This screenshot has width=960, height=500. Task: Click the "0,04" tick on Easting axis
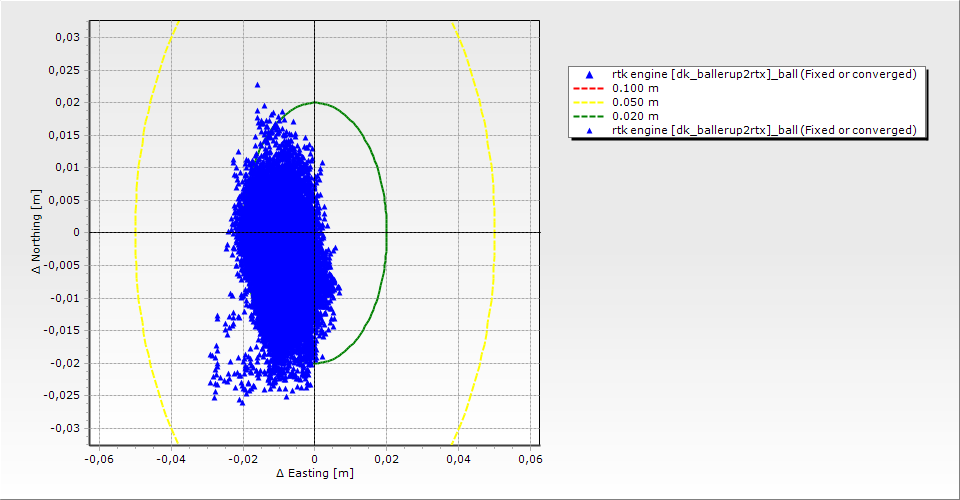459,459
